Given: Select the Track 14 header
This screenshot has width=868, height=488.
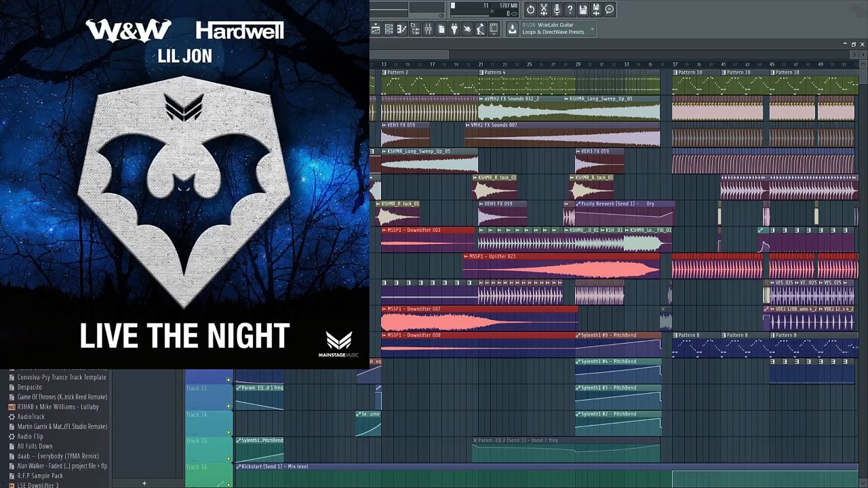Looking at the screenshot, I should (208, 422).
